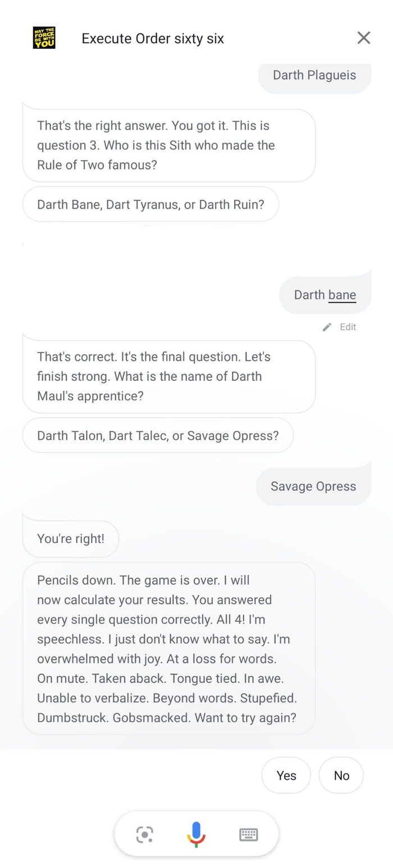Tap the microphone to speak an answer
The height and width of the screenshot is (868, 393).
click(196, 834)
